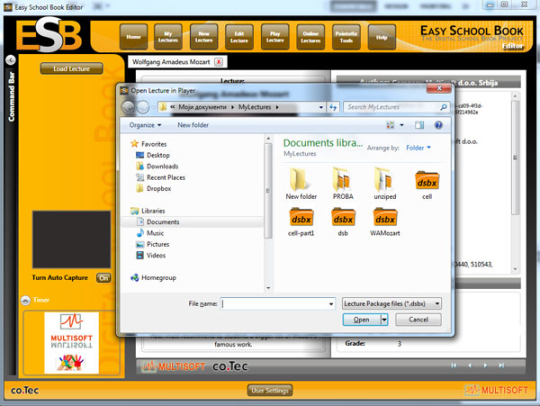Click the Cancel button

click(418, 320)
